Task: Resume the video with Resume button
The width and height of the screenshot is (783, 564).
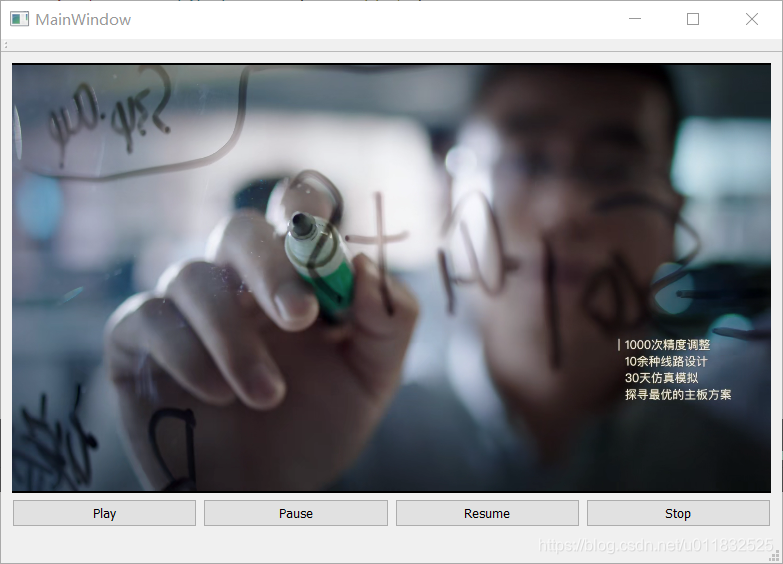Action: click(x=487, y=513)
